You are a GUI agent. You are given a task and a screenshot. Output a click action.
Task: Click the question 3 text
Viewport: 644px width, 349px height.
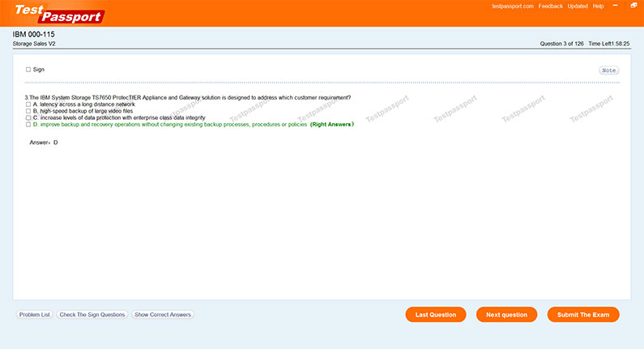click(188, 97)
